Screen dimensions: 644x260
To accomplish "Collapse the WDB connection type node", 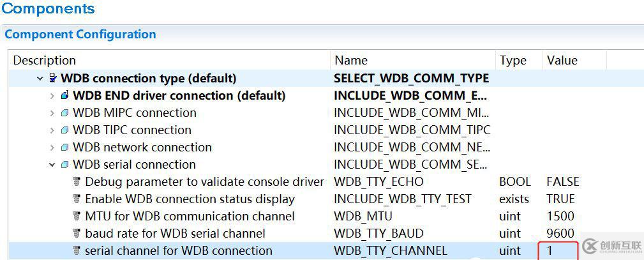I will coord(40,79).
